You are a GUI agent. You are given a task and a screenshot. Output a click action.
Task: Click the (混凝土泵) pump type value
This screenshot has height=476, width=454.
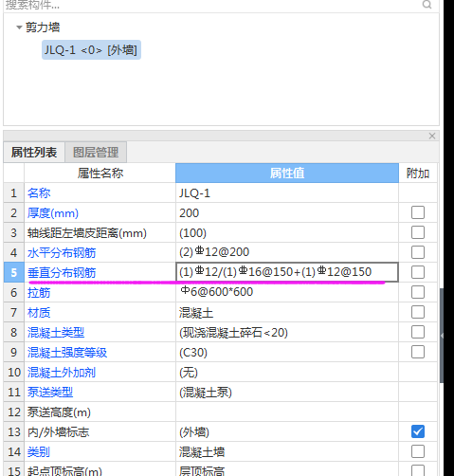pos(287,393)
